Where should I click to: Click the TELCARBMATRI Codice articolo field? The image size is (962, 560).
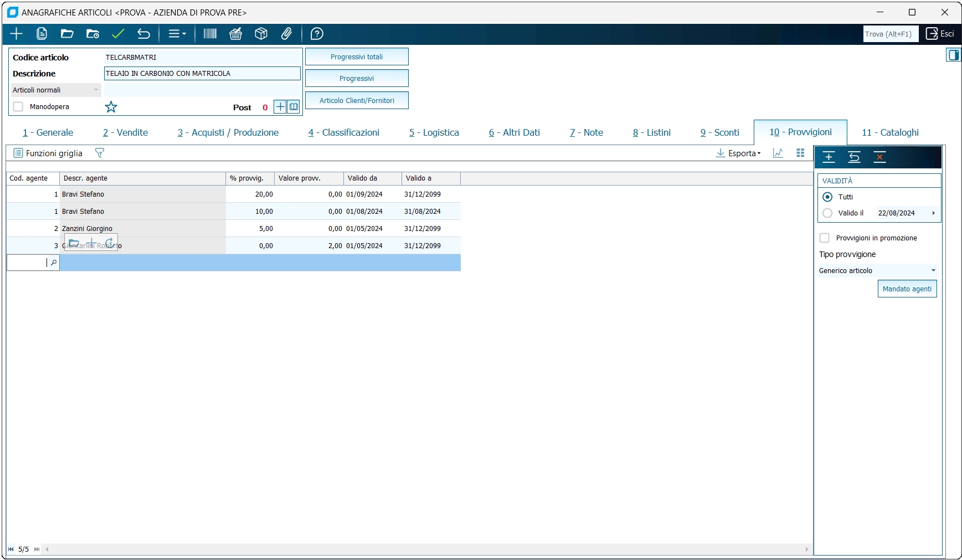click(202, 57)
